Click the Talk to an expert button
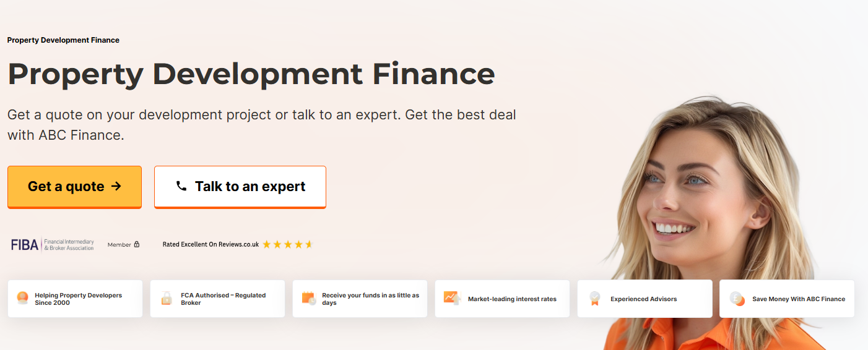868x350 pixels. tap(240, 187)
